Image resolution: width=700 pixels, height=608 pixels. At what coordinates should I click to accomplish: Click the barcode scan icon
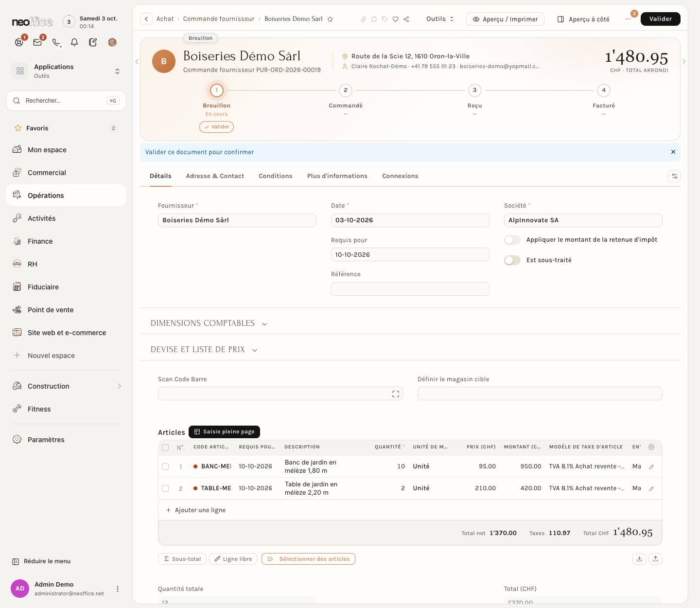pyautogui.click(x=396, y=394)
